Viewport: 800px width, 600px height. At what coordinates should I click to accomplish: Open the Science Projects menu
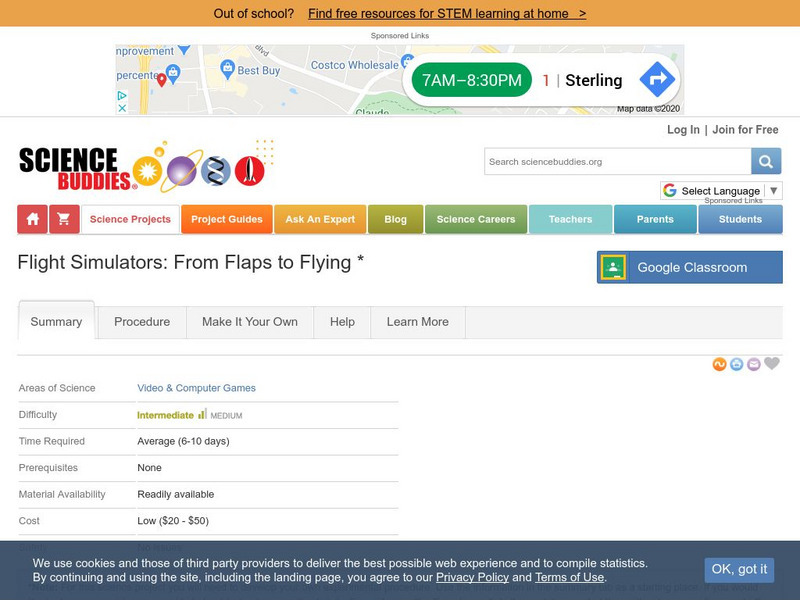(130, 219)
